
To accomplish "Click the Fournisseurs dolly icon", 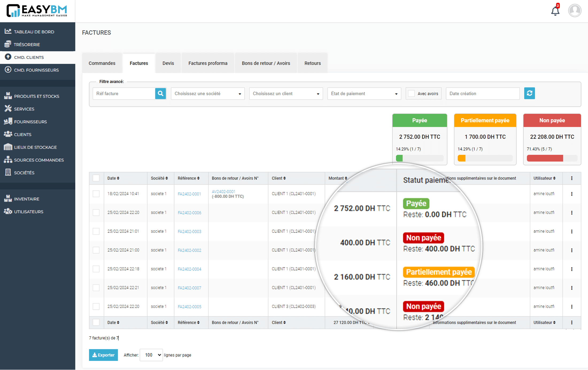I will point(8,121).
